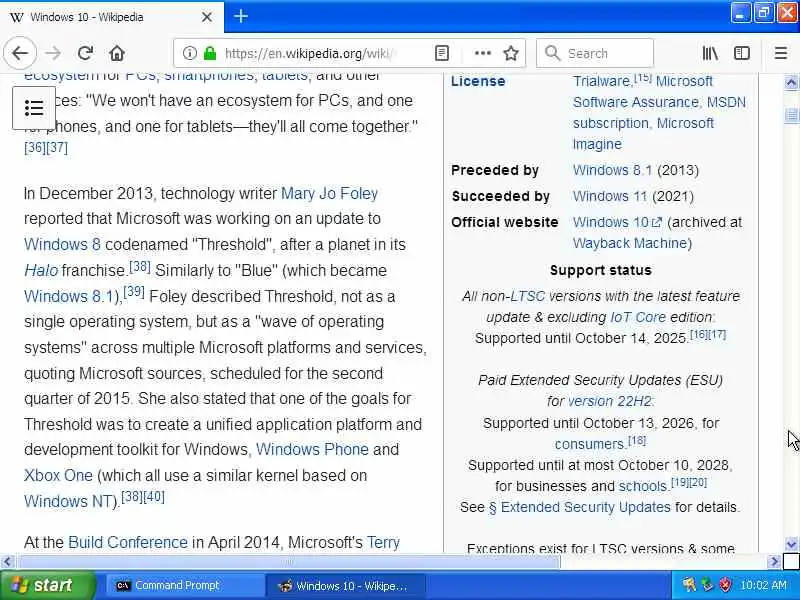Click the horizontal scrollbar thumb

point(288,562)
